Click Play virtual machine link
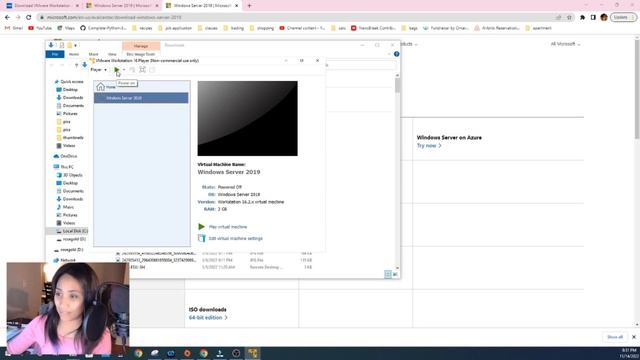 pyautogui.click(x=228, y=227)
